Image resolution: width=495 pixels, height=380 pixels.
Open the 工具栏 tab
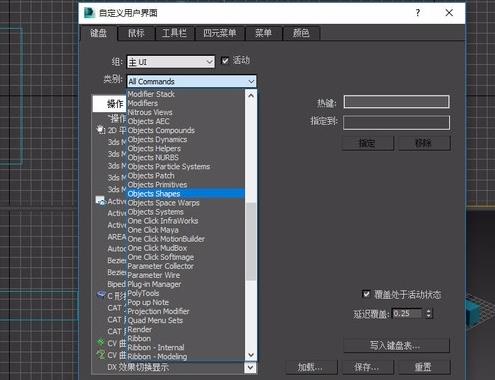174,33
